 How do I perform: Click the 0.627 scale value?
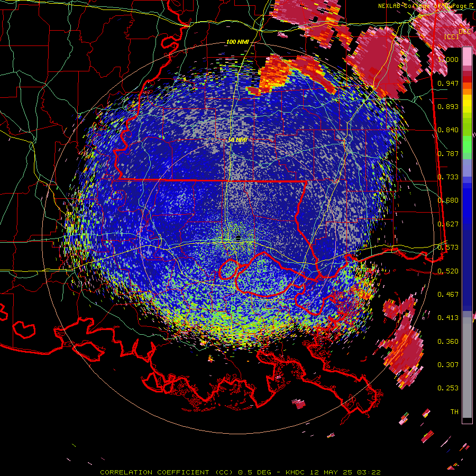tap(448, 224)
